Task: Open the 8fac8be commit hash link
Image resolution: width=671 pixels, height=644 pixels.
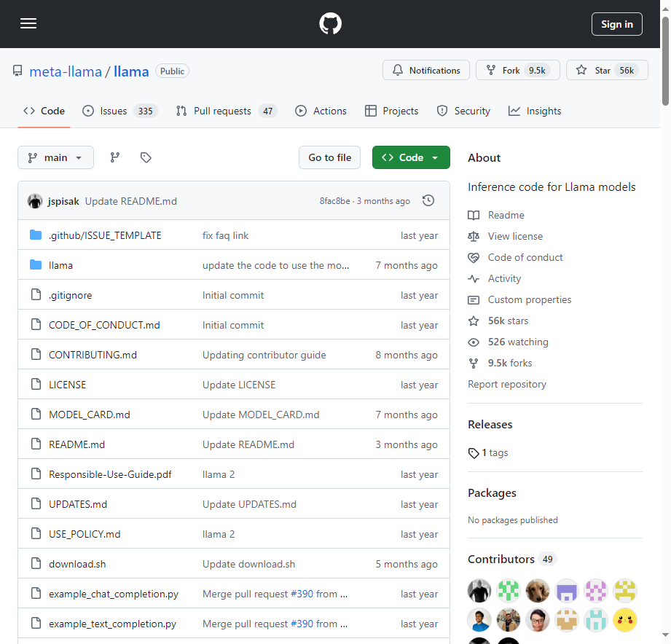Action: [x=334, y=200]
